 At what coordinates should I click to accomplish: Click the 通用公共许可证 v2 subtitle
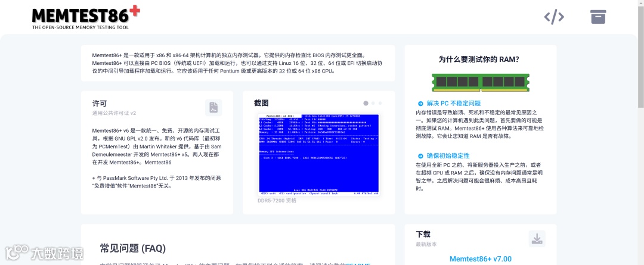coord(114,113)
